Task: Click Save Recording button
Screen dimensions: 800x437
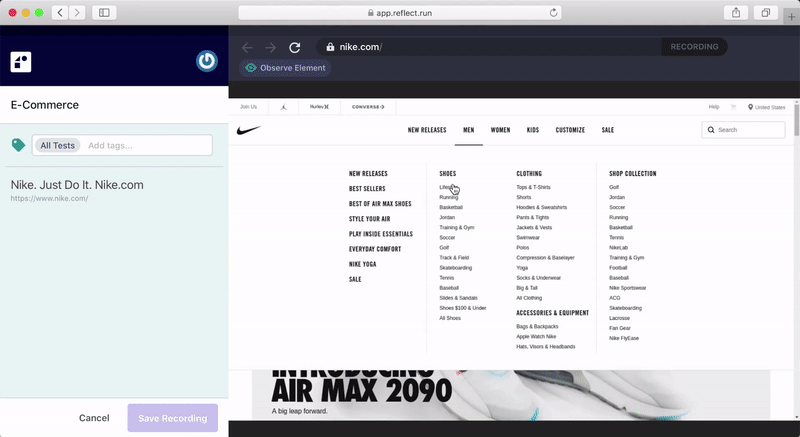Action: point(172,418)
